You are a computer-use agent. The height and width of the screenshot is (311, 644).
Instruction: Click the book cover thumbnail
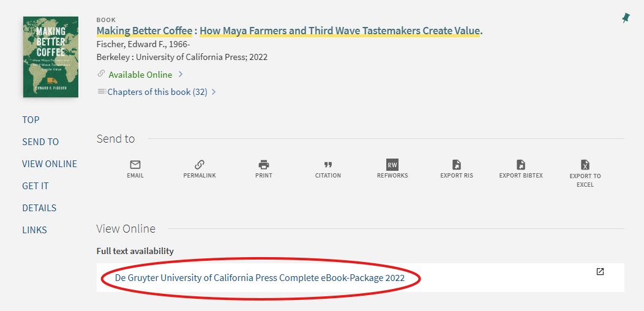tap(51, 57)
